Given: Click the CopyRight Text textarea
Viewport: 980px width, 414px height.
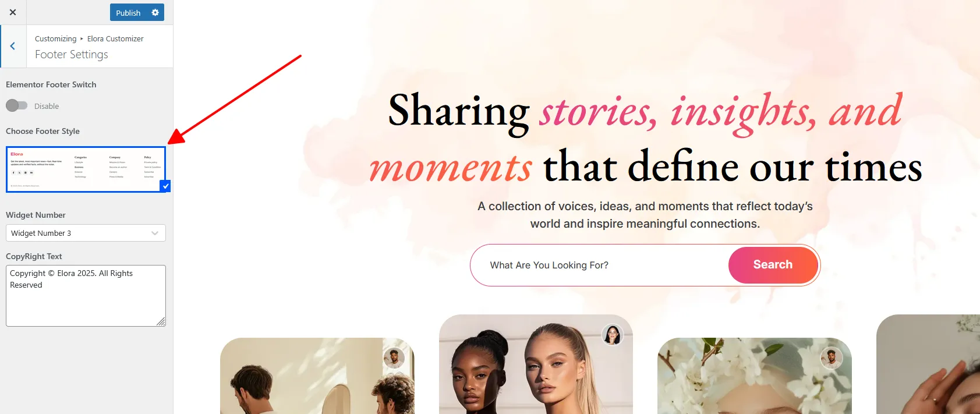Looking at the screenshot, I should click(x=86, y=296).
